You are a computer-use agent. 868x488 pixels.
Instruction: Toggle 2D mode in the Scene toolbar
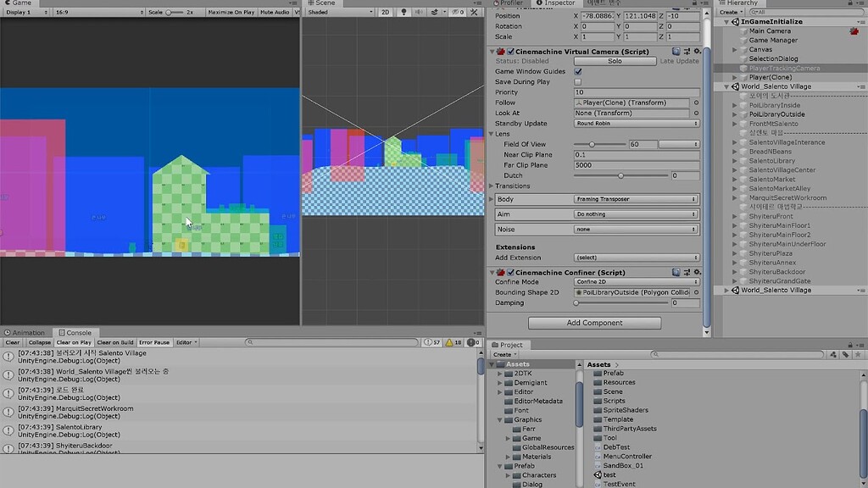(386, 12)
